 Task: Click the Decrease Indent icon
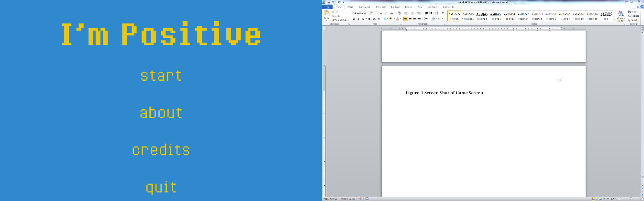(426, 13)
